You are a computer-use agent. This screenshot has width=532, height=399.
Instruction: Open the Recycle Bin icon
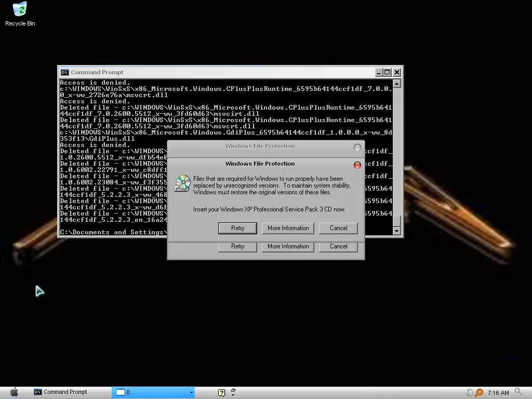click(x=20, y=14)
